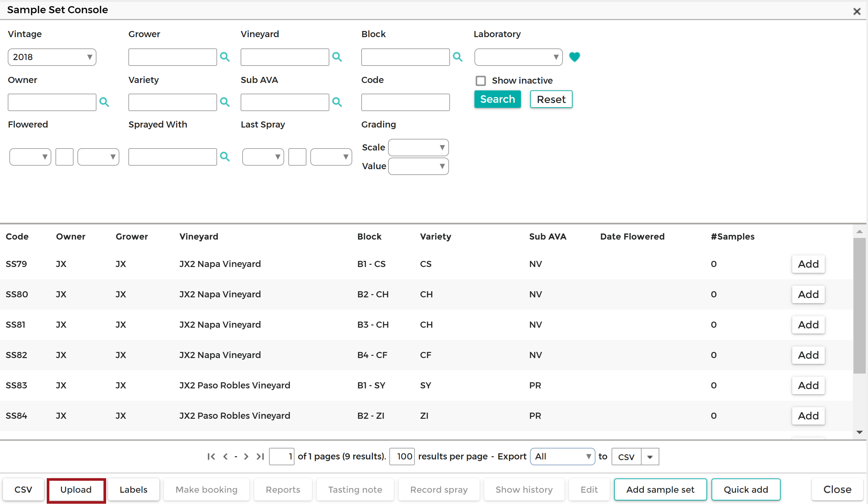Screen dimensions: 868x504
Task: Select the SS83 row code cell
Action: click(16, 386)
